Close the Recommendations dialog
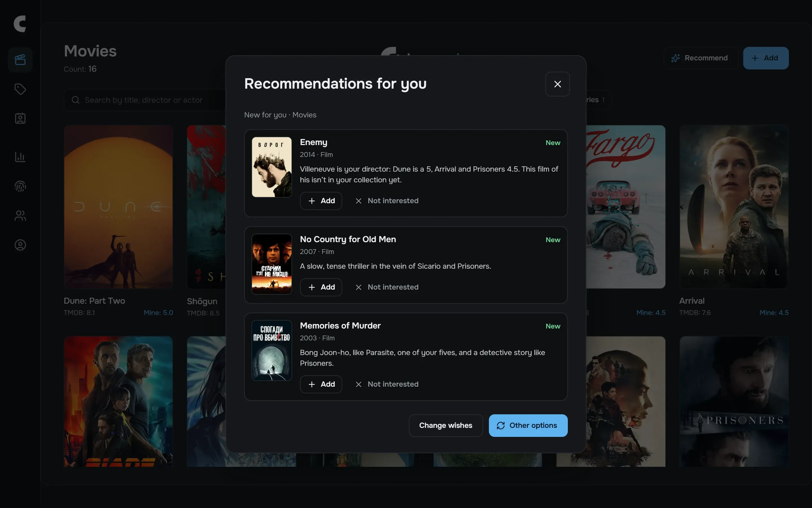Image resolution: width=812 pixels, height=508 pixels. click(x=557, y=84)
